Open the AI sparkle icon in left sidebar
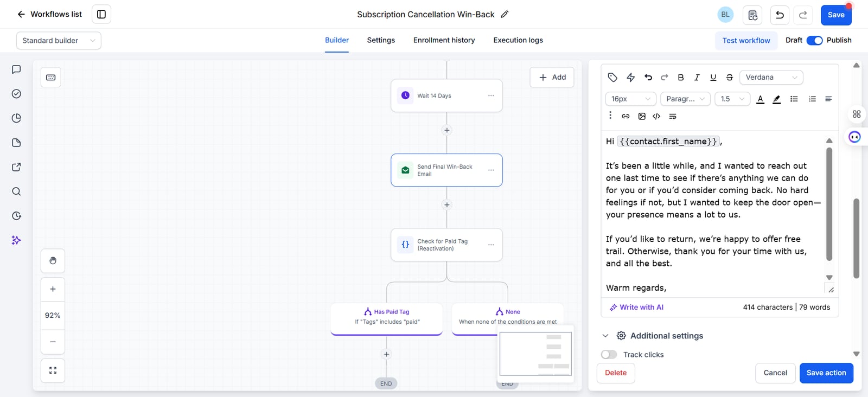The height and width of the screenshot is (397, 868). 16,240
